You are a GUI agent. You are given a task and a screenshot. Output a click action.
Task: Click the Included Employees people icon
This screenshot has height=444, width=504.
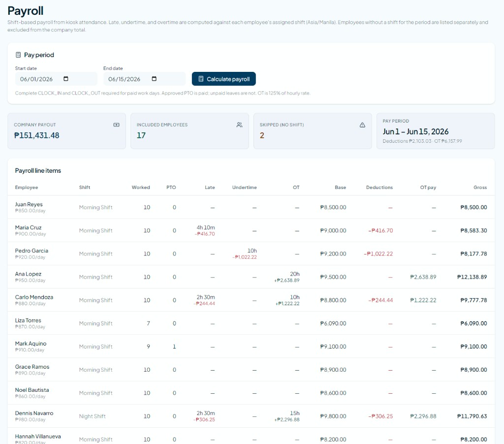pyautogui.click(x=240, y=125)
